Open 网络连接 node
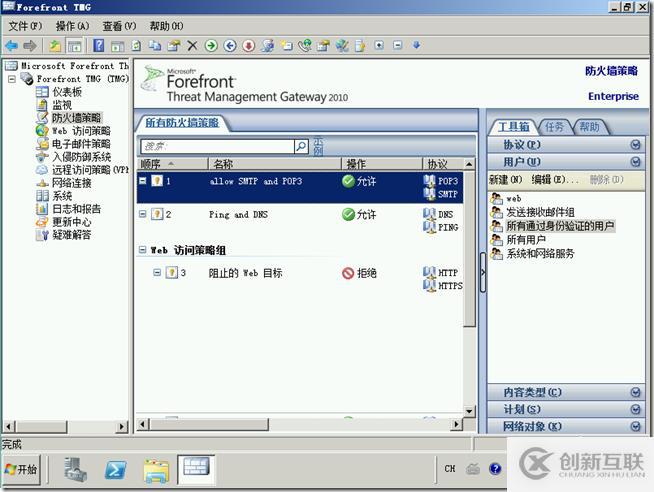 [71, 183]
